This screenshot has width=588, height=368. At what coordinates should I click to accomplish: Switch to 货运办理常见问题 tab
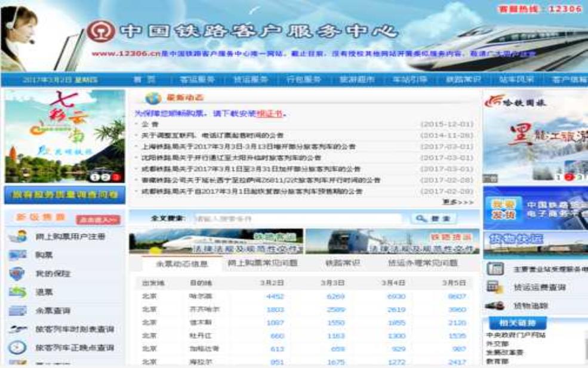click(x=423, y=263)
